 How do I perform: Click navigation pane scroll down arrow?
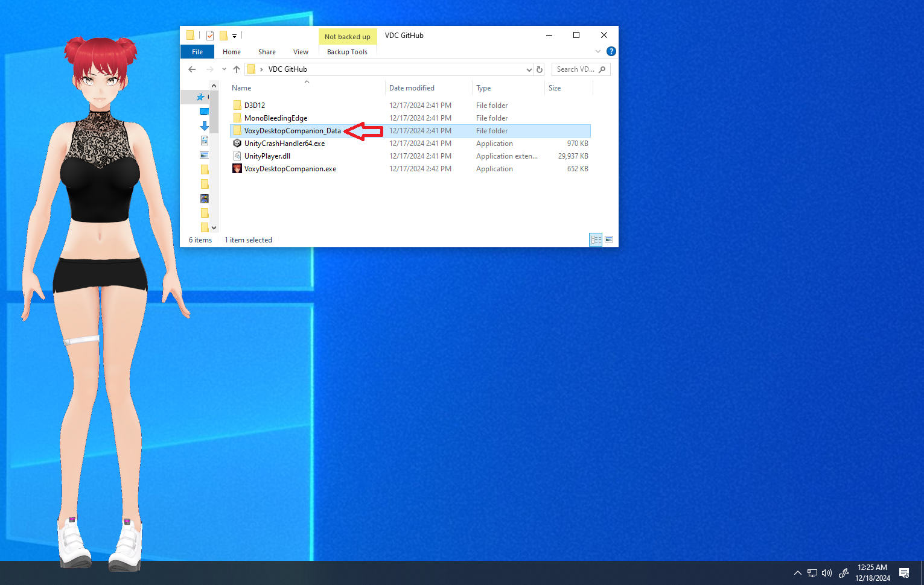[x=214, y=228]
